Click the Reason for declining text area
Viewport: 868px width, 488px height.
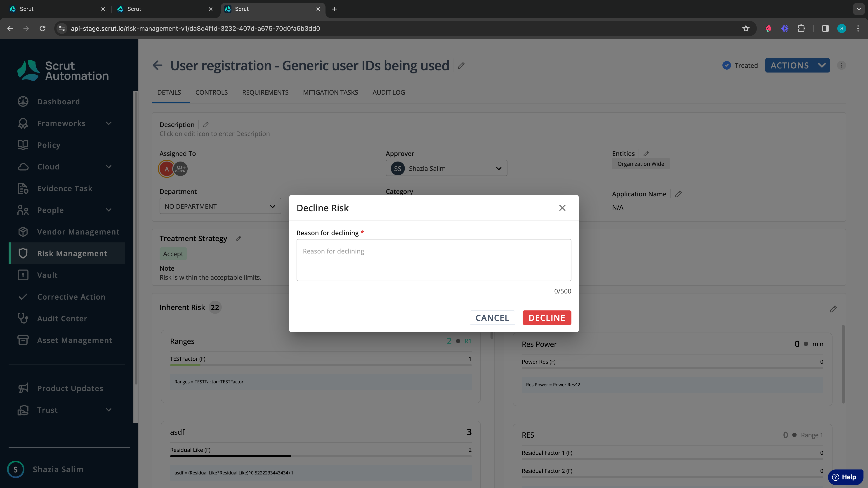tap(434, 260)
